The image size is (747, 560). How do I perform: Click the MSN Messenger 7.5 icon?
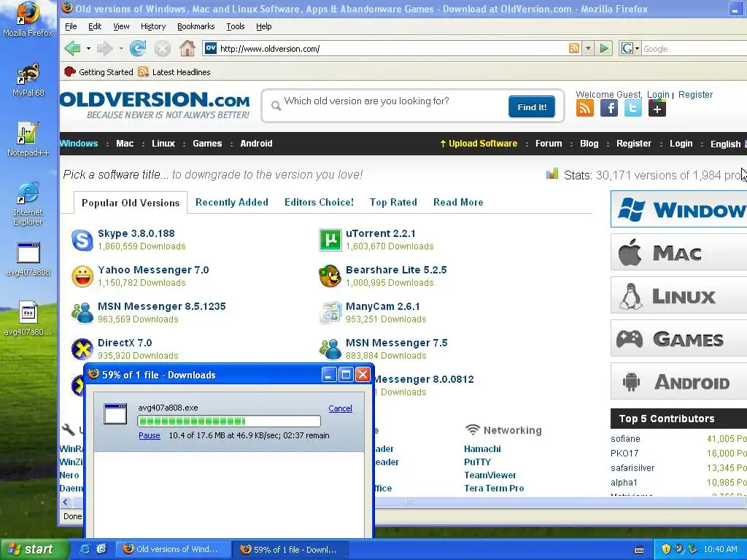point(330,349)
